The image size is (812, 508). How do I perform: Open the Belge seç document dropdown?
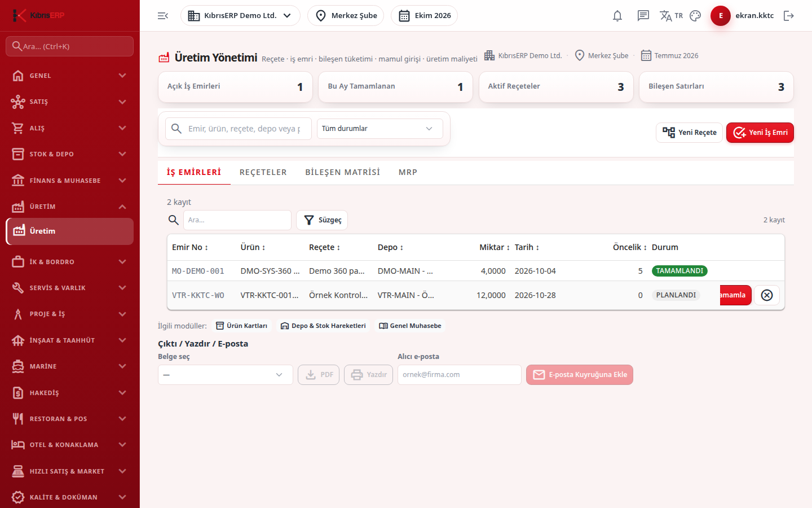coord(225,375)
